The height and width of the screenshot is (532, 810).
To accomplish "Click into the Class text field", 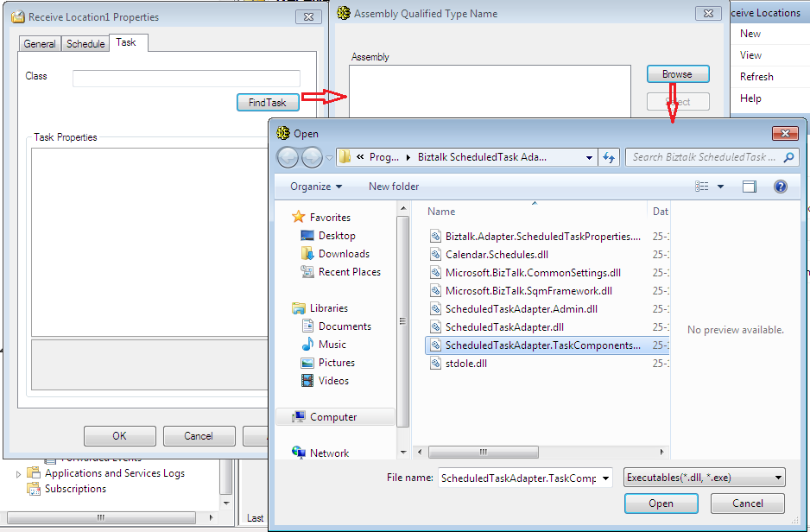I will tap(187, 79).
